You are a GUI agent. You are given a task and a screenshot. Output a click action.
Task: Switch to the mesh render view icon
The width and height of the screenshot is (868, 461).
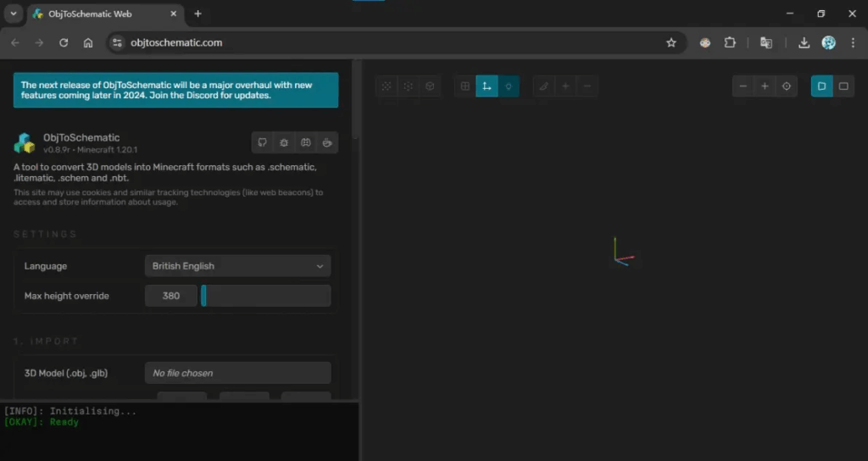click(x=387, y=86)
